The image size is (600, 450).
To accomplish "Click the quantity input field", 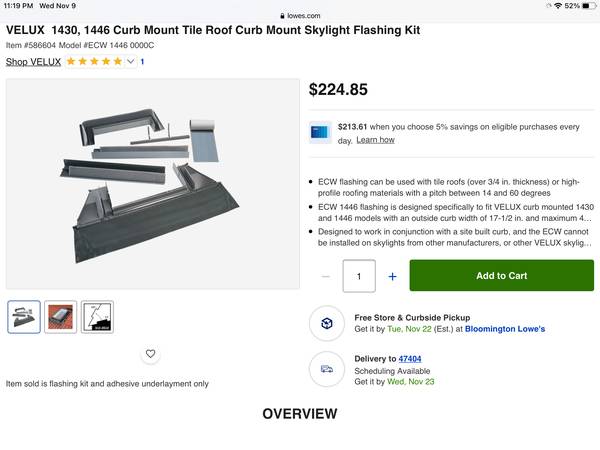I will pos(359,276).
